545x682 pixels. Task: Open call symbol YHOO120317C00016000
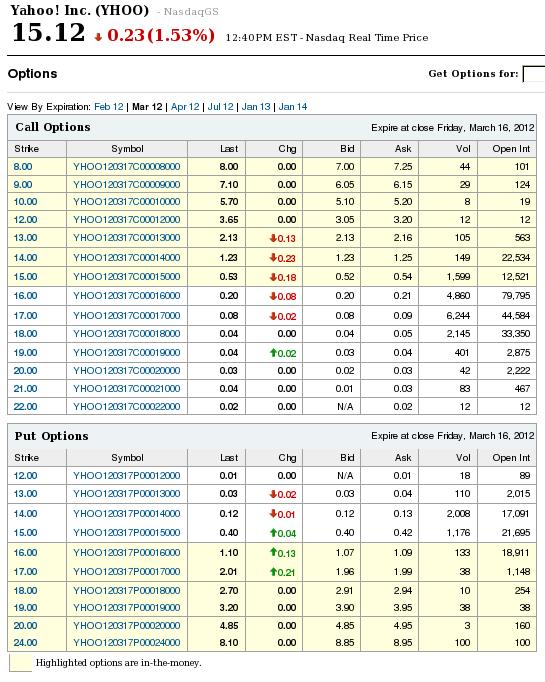pos(127,296)
